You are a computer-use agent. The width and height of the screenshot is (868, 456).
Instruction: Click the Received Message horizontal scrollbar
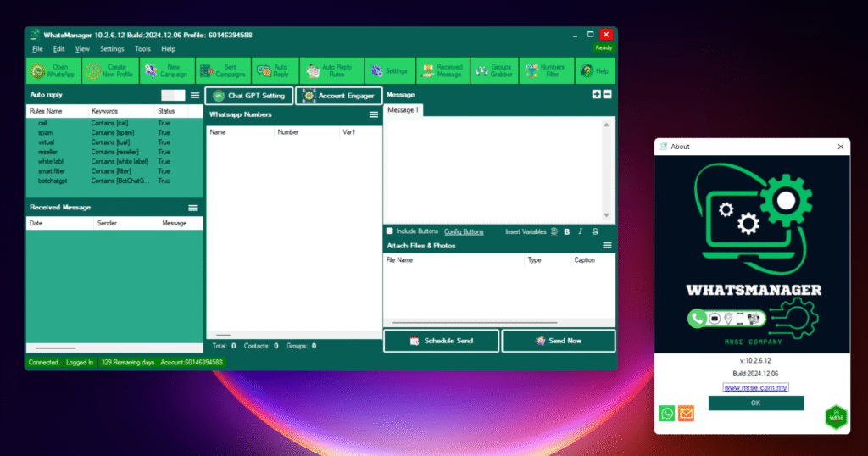(x=55, y=348)
